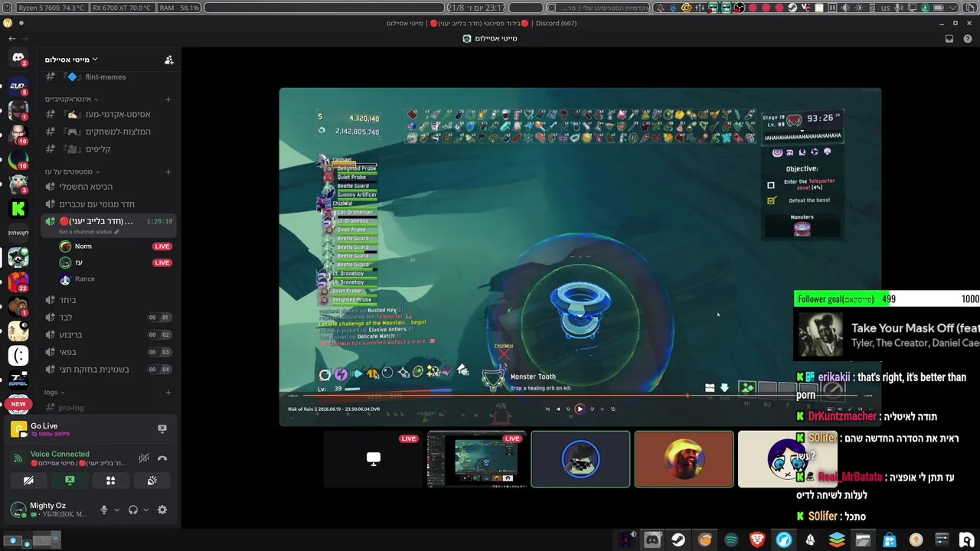Stop streaming in the Go Live panel
Viewport: 980px width, 551px height.
[162, 429]
